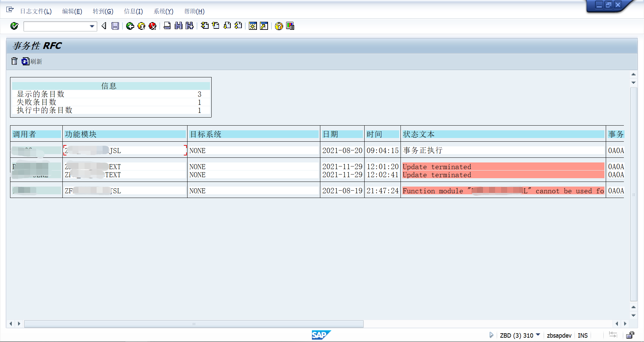Click the trash can delete icon
This screenshot has width=644, height=342.
coord(14,61)
